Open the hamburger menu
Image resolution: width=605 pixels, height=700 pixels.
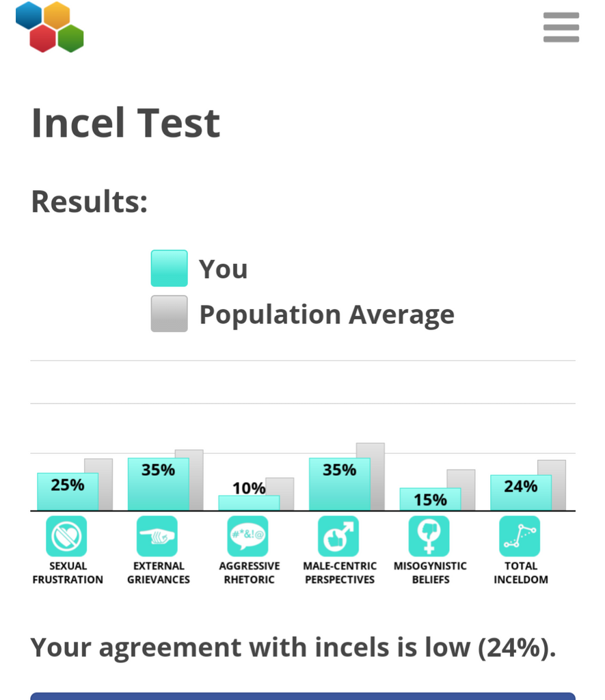[561, 27]
